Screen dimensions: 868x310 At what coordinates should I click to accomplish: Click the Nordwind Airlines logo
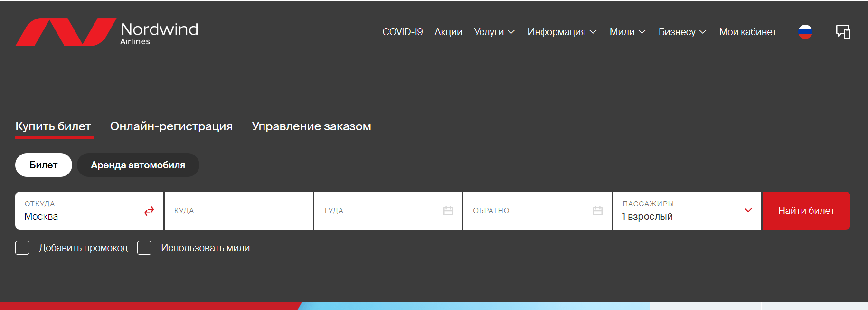[107, 32]
